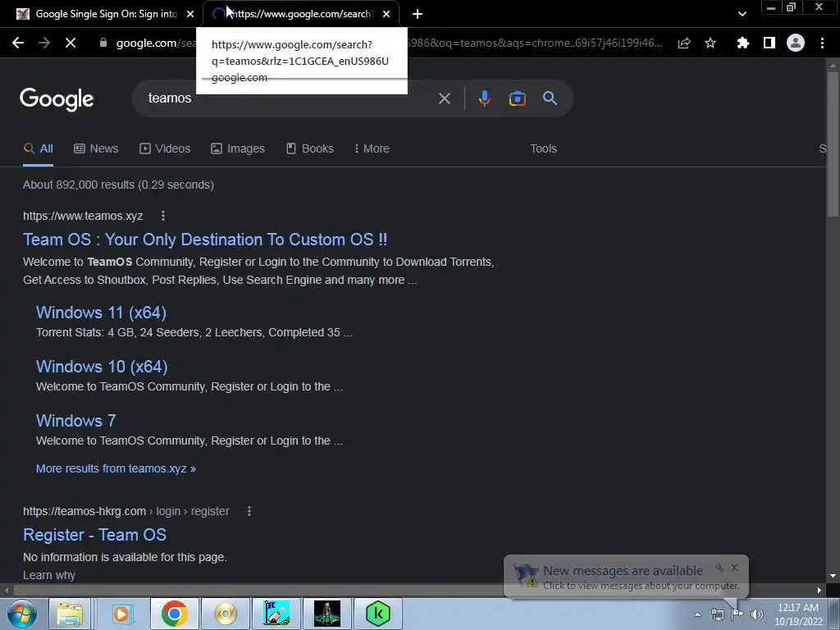Image resolution: width=840 pixels, height=630 pixels.
Task: Click New messages are available notification
Action: tap(623, 571)
